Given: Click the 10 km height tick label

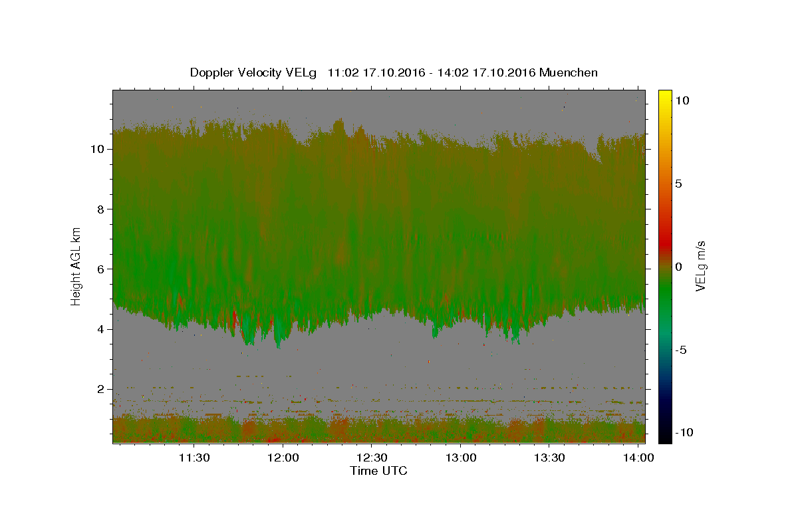Looking at the screenshot, I should tap(97, 149).
